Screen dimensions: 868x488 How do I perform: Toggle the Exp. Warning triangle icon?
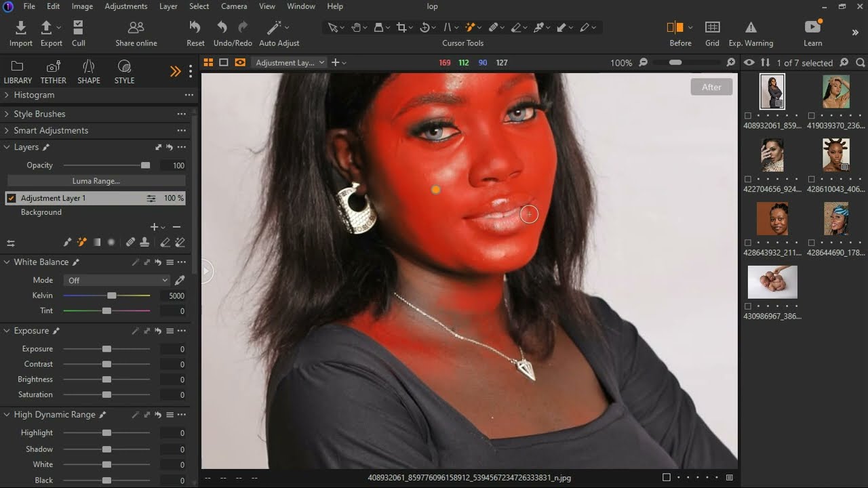click(x=751, y=27)
